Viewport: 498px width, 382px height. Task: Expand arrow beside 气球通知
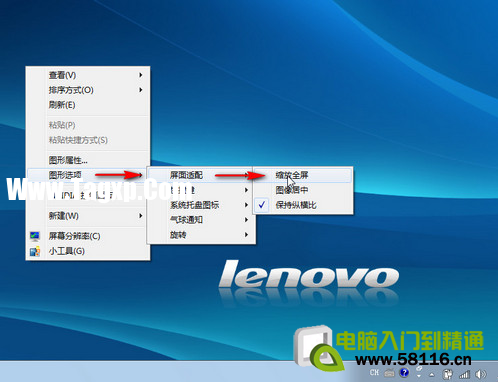click(x=246, y=220)
